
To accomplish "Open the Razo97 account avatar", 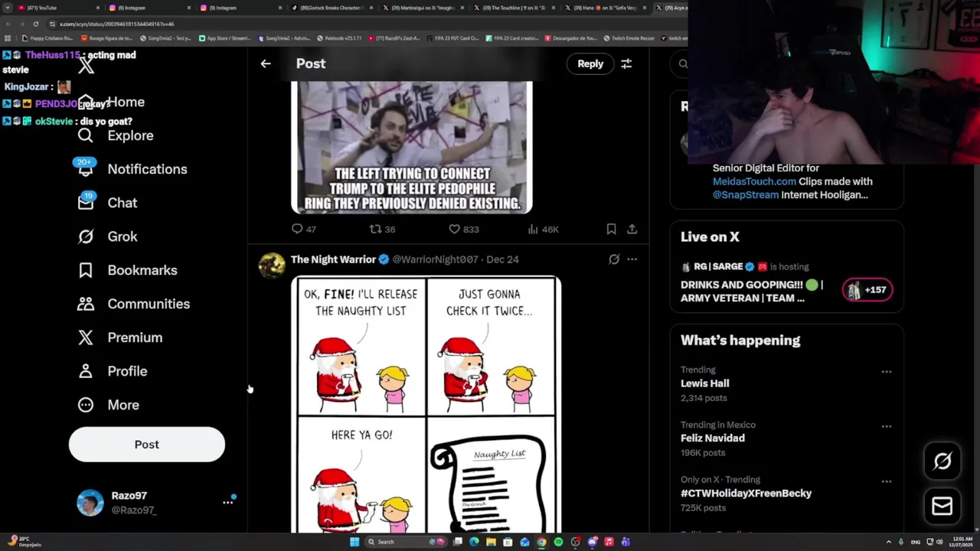I will [90, 503].
